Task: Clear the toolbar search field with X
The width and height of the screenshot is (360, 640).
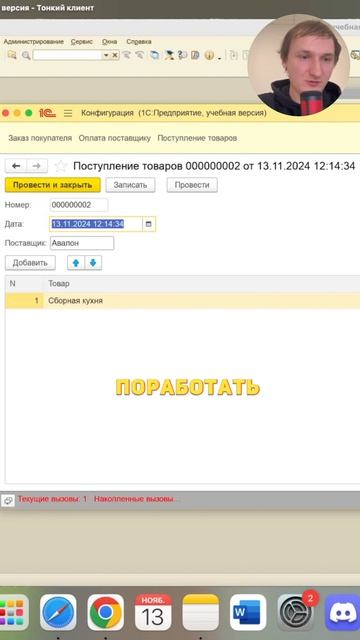Action: pos(115,55)
